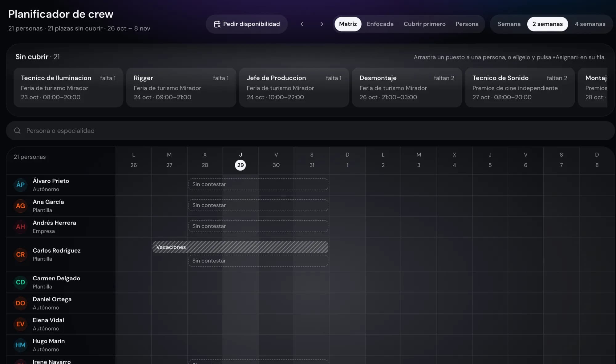Click Carlos Rodríguez's CR avatar
616x364 pixels.
(20, 254)
